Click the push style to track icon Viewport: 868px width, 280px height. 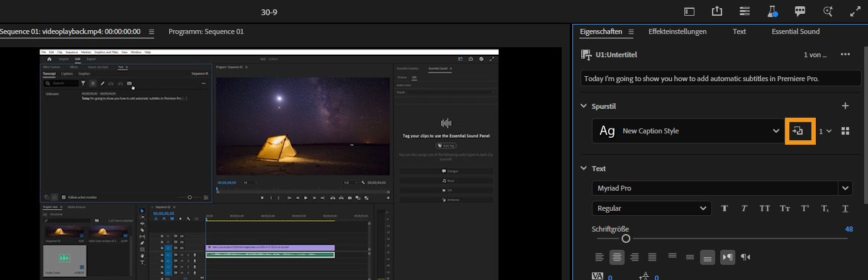pos(799,131)
